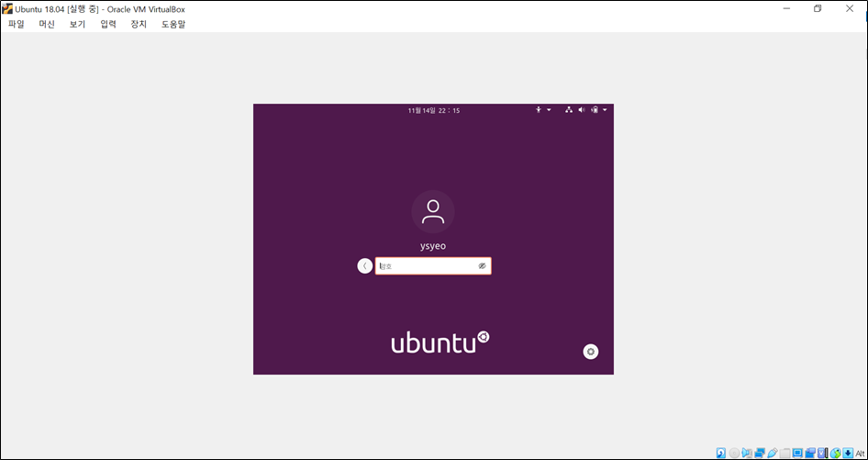This screenshot has height=460, width=868.
Task: Open the 입력 menu
Action: (x=108, y=25)
